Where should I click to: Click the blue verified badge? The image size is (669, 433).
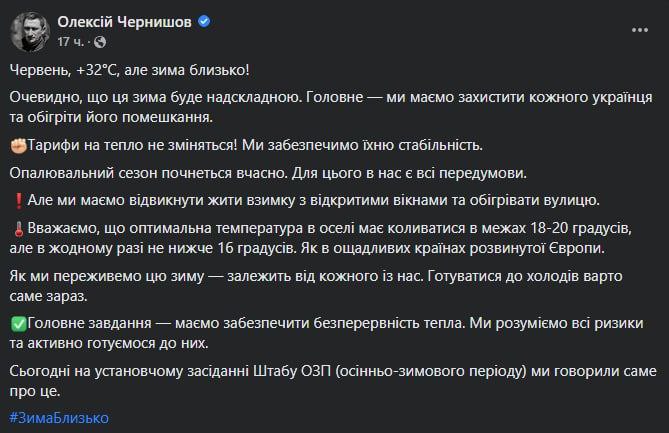[205, 20]
